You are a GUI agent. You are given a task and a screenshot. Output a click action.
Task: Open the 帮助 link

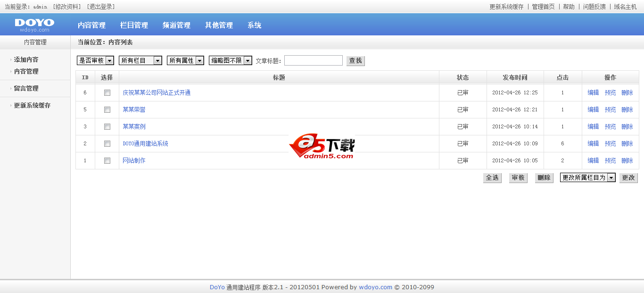[569, 7]
